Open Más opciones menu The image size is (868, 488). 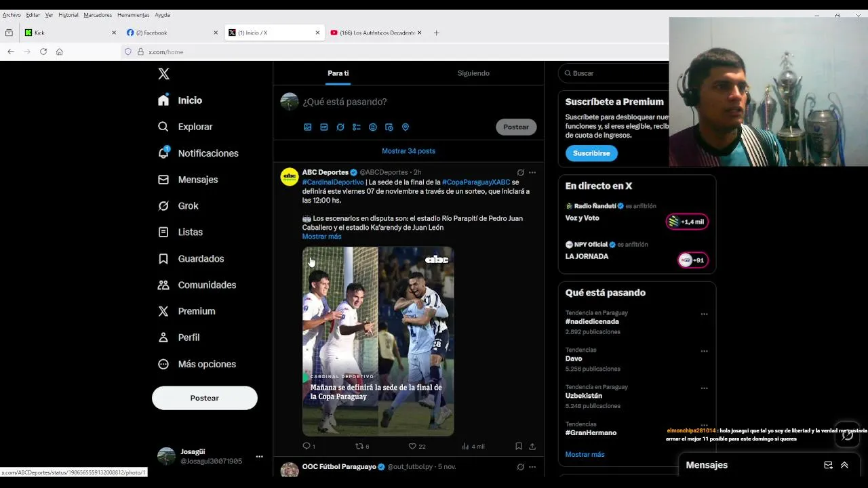pos(197,364)
